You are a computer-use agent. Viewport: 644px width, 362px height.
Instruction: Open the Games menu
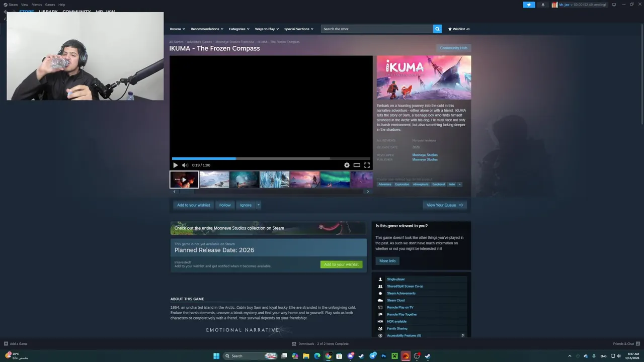pyautogui.click(x=50, y=5)
